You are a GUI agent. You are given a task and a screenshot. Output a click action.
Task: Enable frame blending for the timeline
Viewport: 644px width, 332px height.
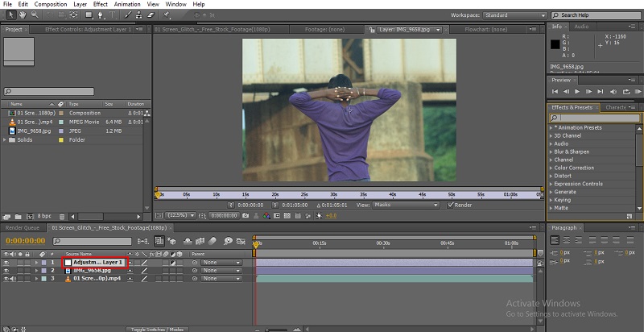[200, 241]
